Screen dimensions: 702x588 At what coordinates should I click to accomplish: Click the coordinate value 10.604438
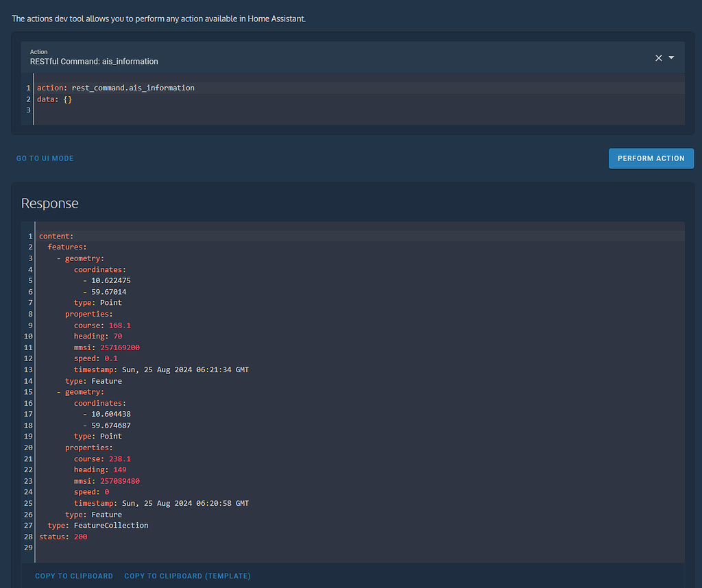[111, 414]
